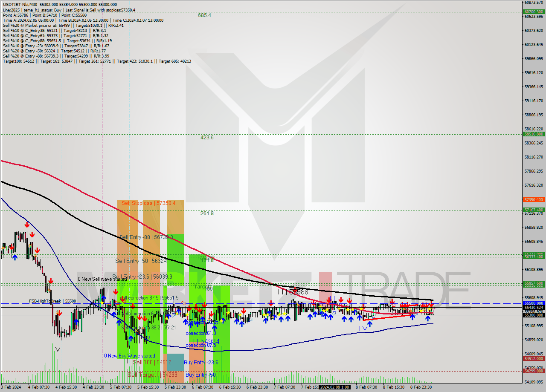Viewport: 546px width, 392px height.
Task: Select the 'Buy Entry -50' label
Action: 200,375
